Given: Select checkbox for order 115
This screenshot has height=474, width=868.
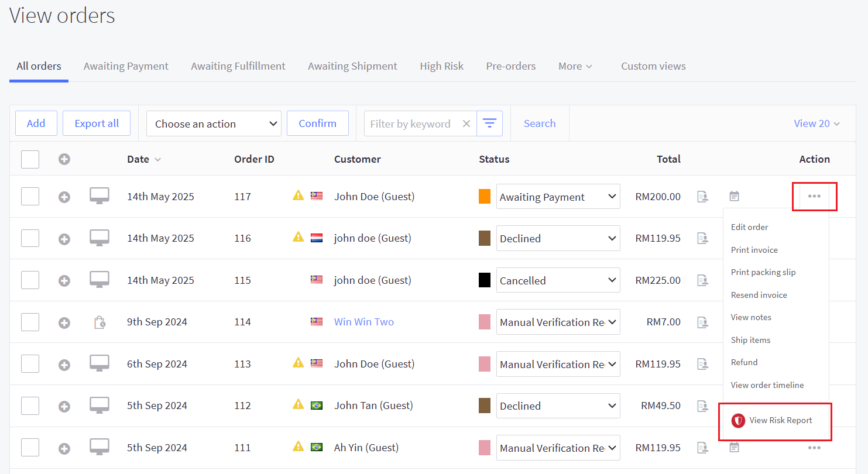Looking at the screenshot, I should 30,280.
